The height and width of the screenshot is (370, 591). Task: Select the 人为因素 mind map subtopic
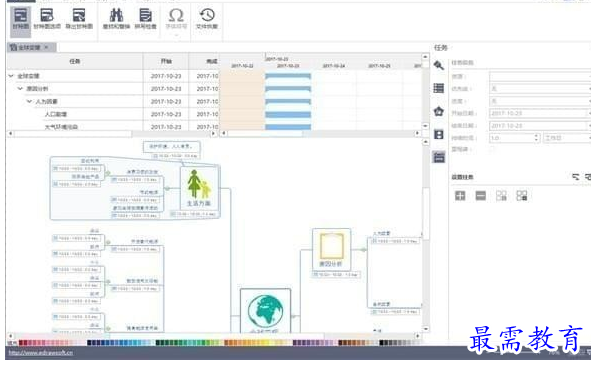click(x=381, y=234)
